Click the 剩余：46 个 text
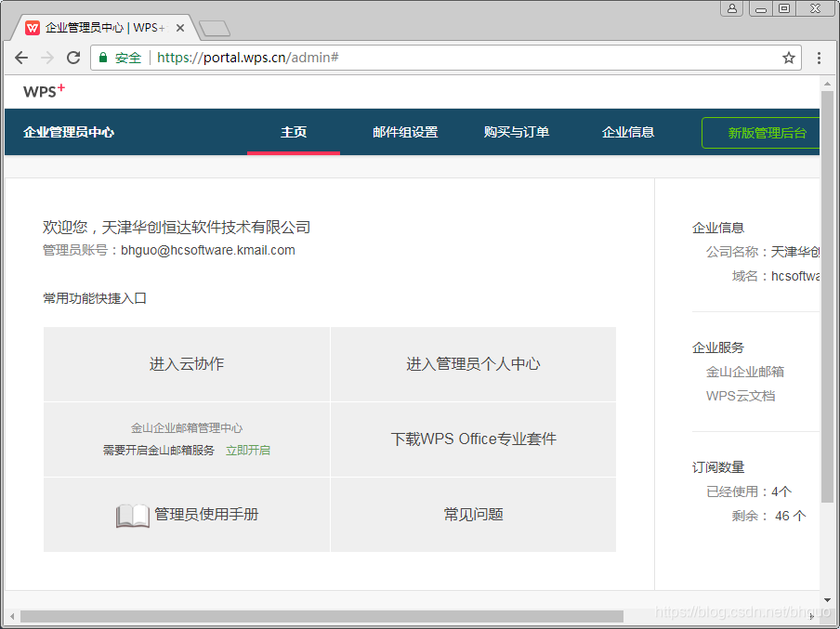This screenshot has width=840, height=629. click(768, 516)
